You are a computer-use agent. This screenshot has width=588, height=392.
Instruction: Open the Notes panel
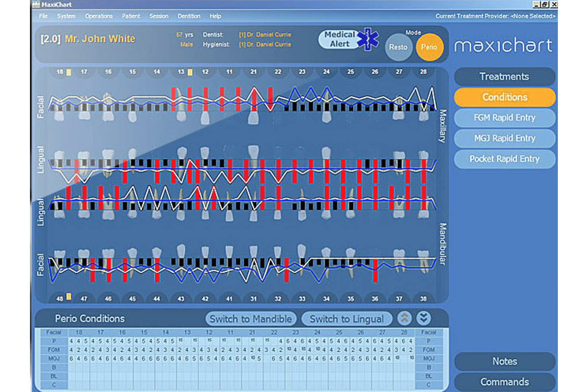504,361
